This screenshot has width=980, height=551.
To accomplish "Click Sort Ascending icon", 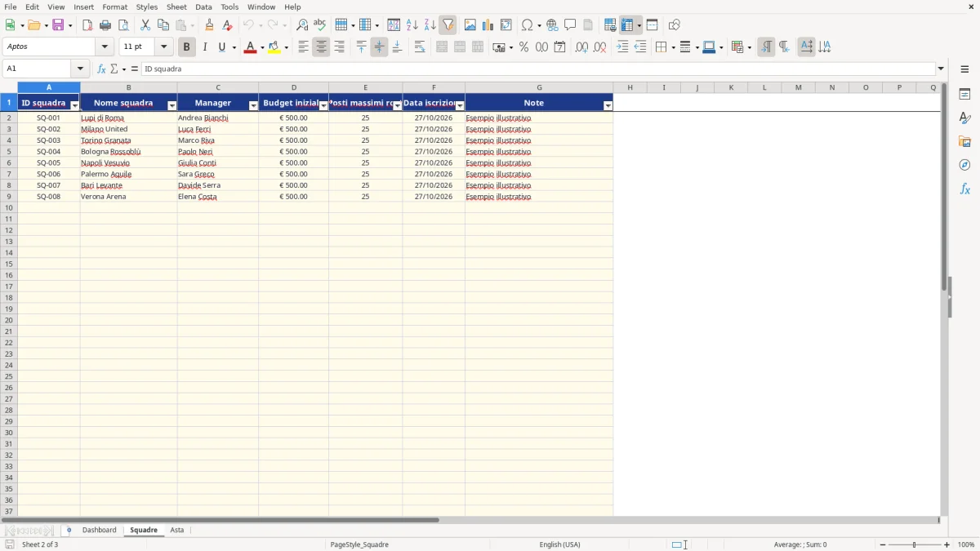I will pyautogui.click(x=412, y=25).
